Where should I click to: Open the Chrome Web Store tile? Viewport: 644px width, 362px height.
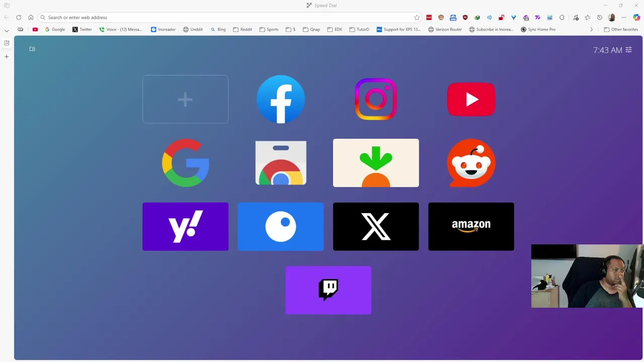281,163
